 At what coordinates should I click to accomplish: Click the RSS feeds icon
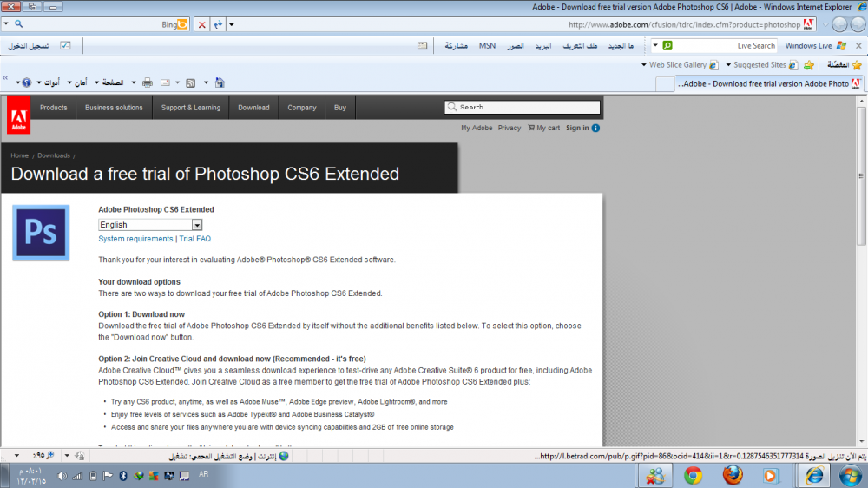click(190, 82)
